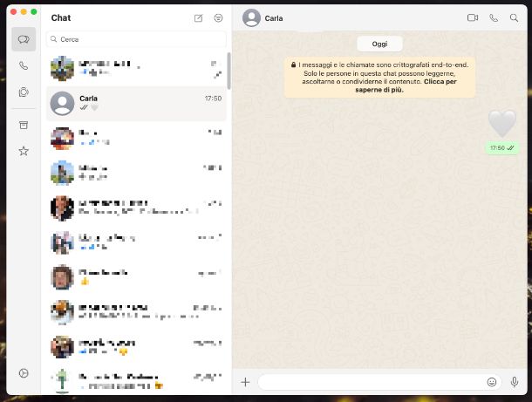
Task: Open Carla's contact info from header
Action: 275,17
